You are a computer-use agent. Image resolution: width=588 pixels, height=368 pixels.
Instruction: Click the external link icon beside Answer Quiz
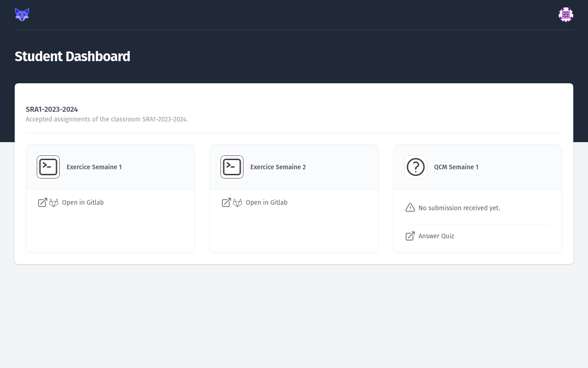click(410, 236)
